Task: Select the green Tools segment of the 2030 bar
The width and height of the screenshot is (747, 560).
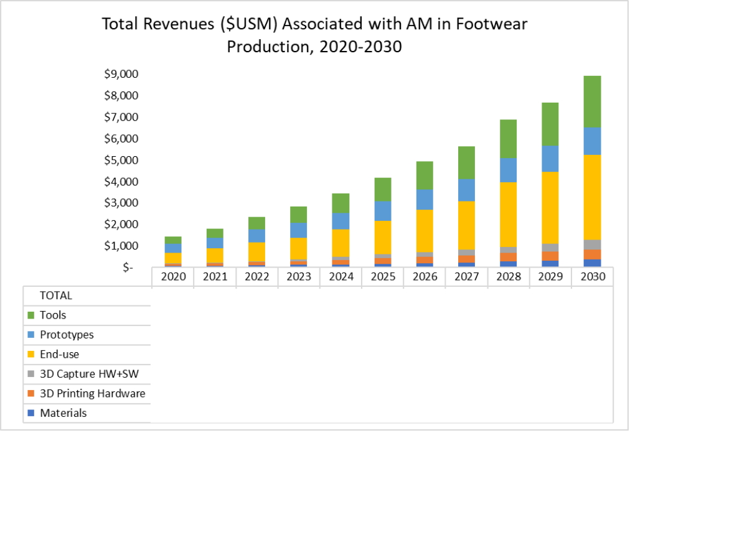Action: [x=593, y=102]
